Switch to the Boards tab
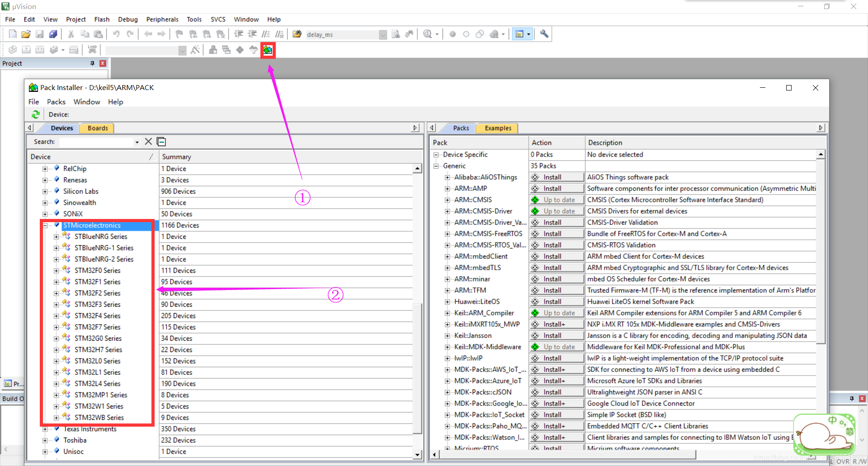This screenshot has width=868, height=466. (97, 128)
